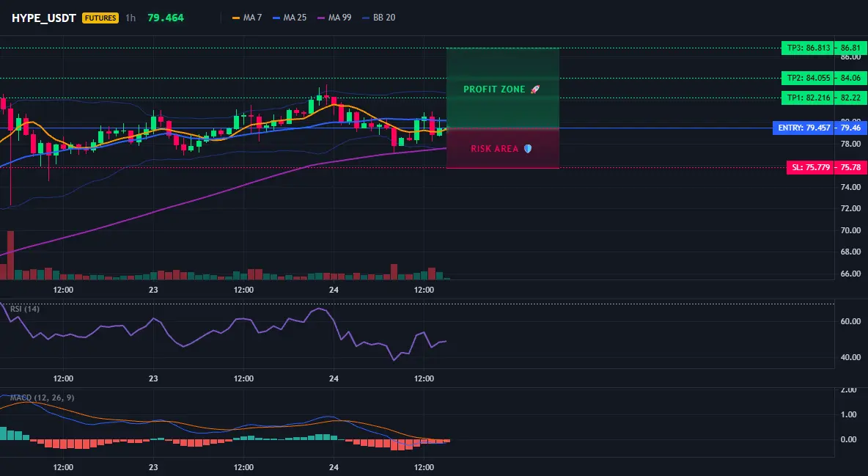Click the 78.00 price axis value
The image size is (868, 476).
tap(851, 144)
